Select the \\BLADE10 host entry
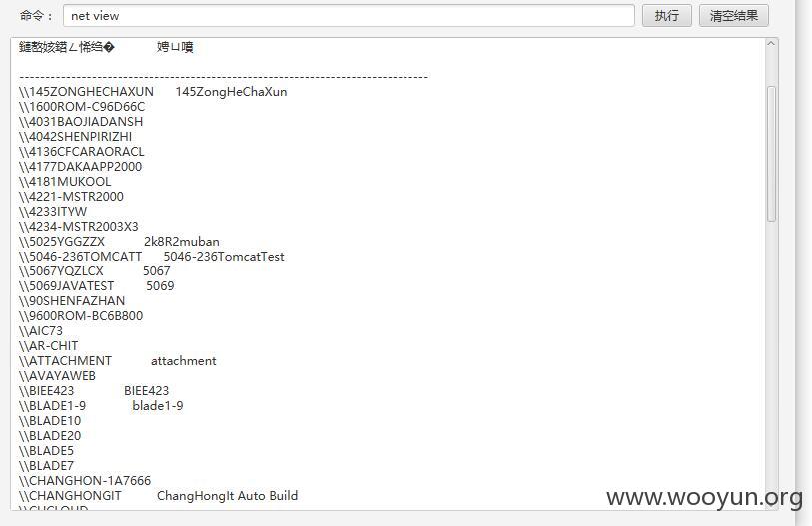Image resolution: width=812 pixels, height=526 pixels. pos(50,422)
